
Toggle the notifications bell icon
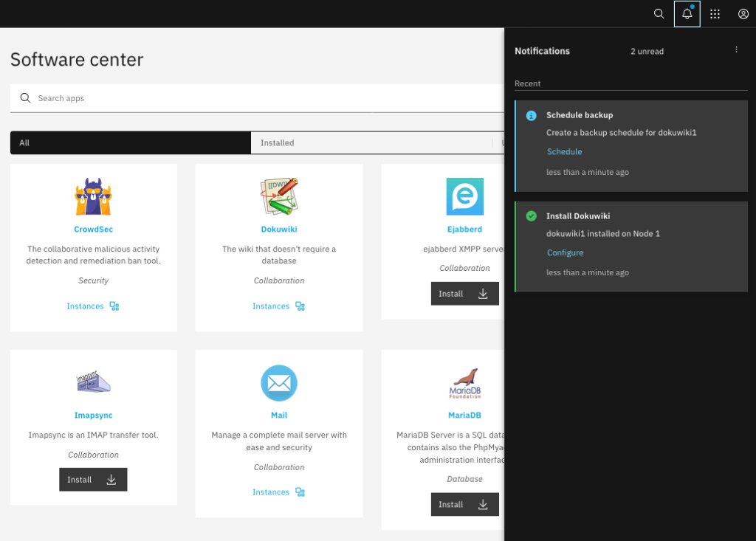pos(687,13)
